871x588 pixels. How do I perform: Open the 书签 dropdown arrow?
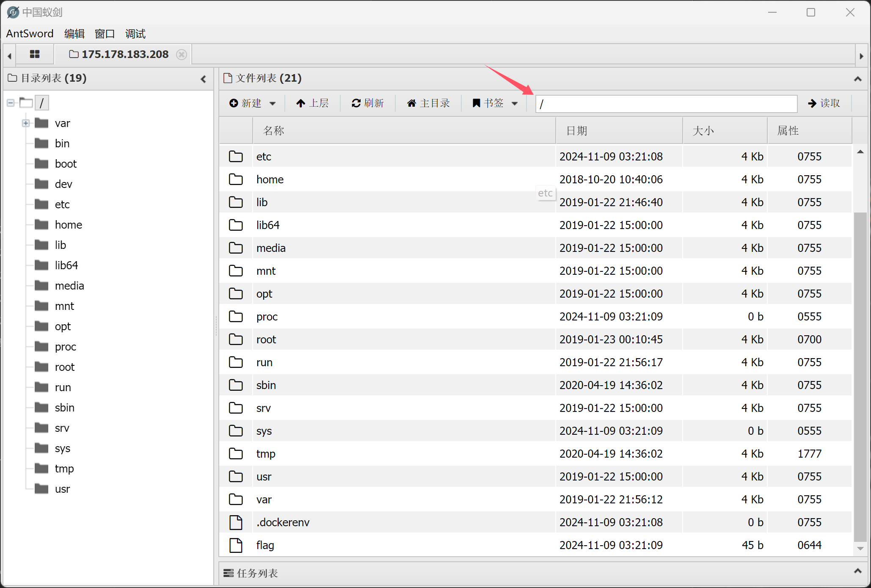tap(515, 103)
